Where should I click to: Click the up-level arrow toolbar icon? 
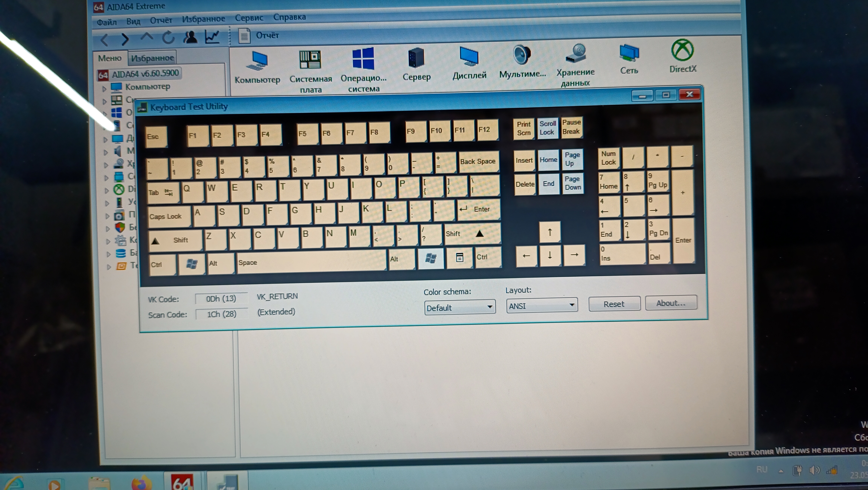point(147,37)
